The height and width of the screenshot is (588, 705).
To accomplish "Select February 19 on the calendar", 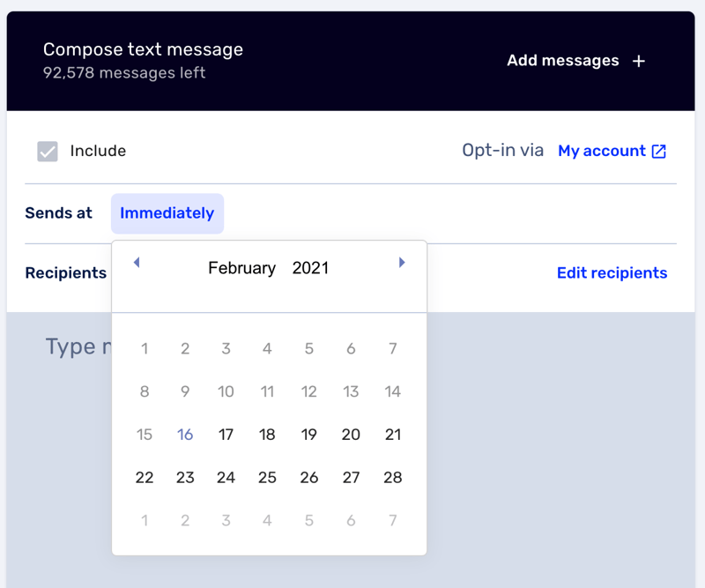I will (309, 435).
